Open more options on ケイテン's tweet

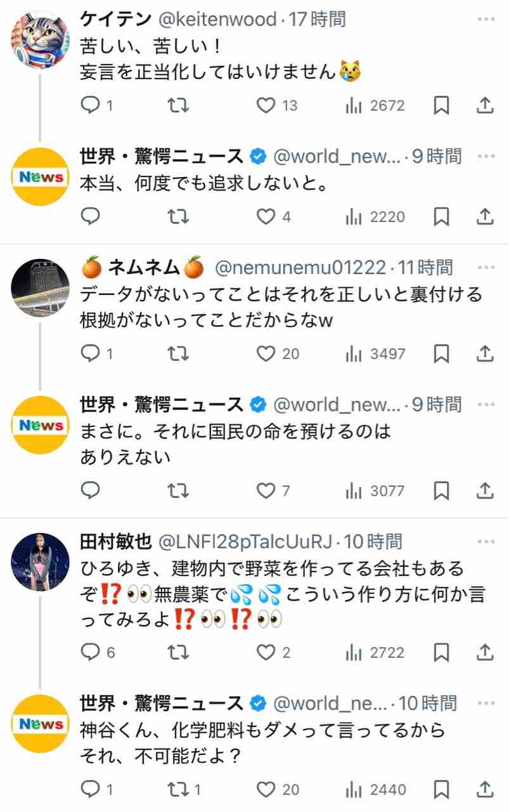(x=486, y=20)
